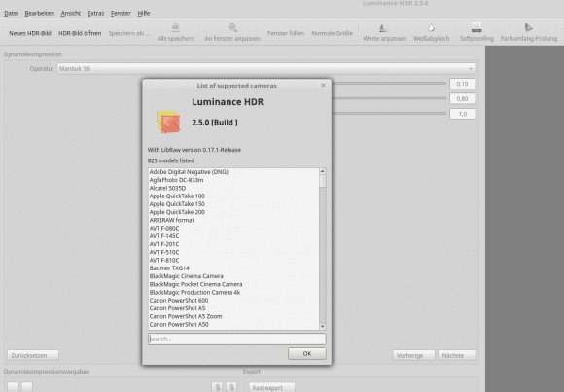The width and height of the screenshot is (564, 392).
Task: Click the Weißabgleich droplet icon
Action: [x=431, y=27]
